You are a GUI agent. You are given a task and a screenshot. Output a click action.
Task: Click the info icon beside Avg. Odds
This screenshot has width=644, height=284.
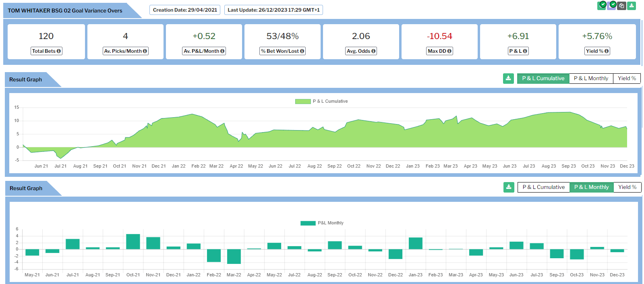tap(373, 51)
